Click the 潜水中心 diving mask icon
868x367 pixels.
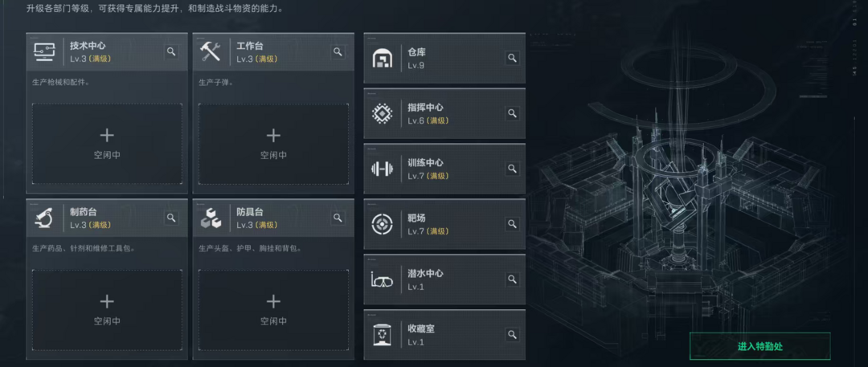click(382, 279)
